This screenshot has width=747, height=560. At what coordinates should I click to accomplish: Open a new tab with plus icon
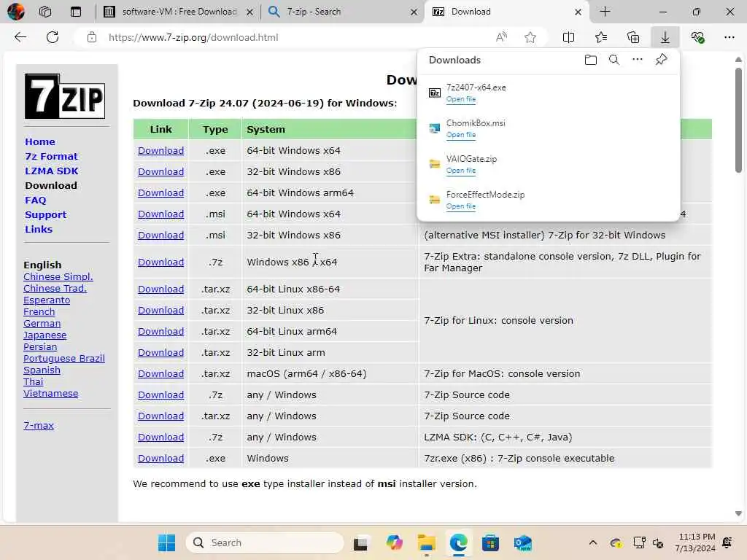click(605, 12)
